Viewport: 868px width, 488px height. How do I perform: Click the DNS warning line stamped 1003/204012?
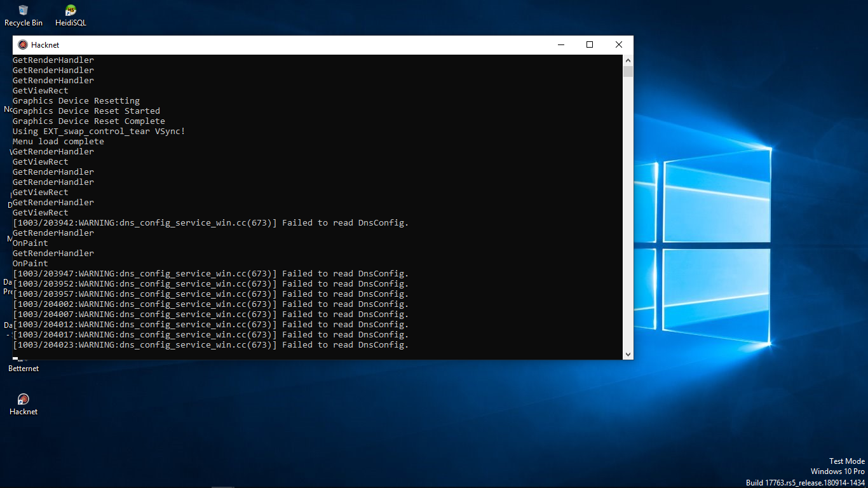[x=211, y=325]
